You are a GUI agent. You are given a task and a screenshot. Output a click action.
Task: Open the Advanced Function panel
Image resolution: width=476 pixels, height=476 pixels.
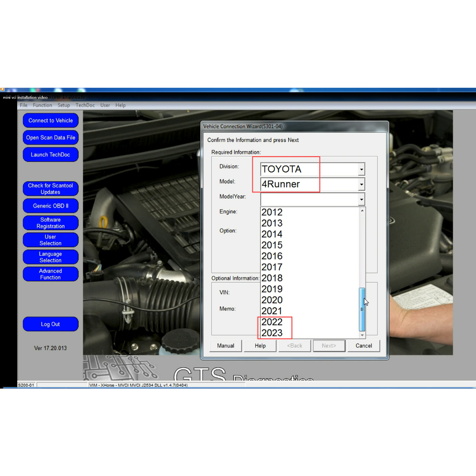50,274
